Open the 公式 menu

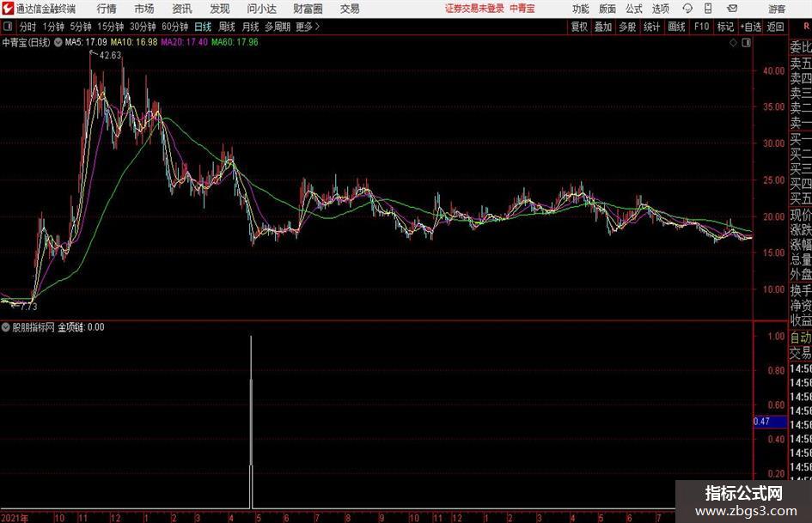(633, 9)
